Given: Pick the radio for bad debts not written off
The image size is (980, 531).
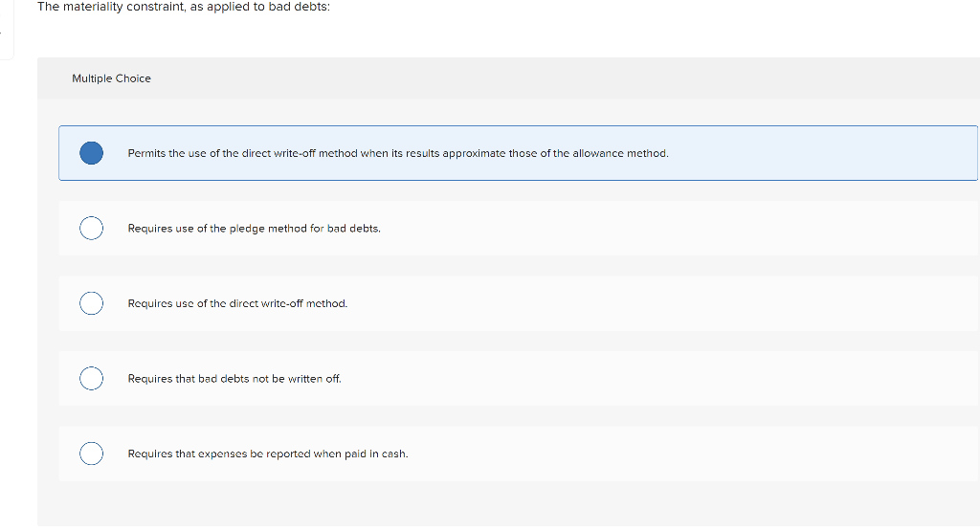Looking at the screenshot, I should point(91,379).
